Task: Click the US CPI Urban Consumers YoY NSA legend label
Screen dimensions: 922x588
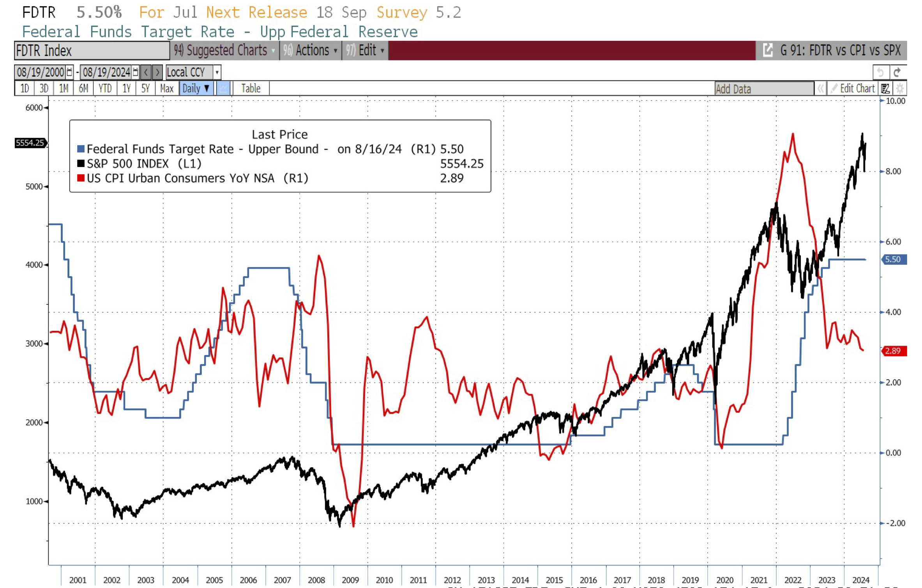Action: [x=198, y=178]
